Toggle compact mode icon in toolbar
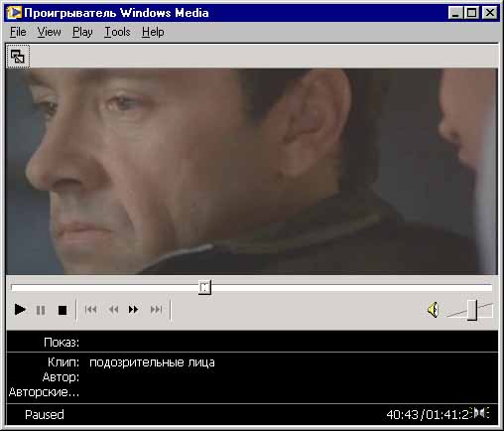504x431 pixels. pyautogui.click(x=18, y=57)
